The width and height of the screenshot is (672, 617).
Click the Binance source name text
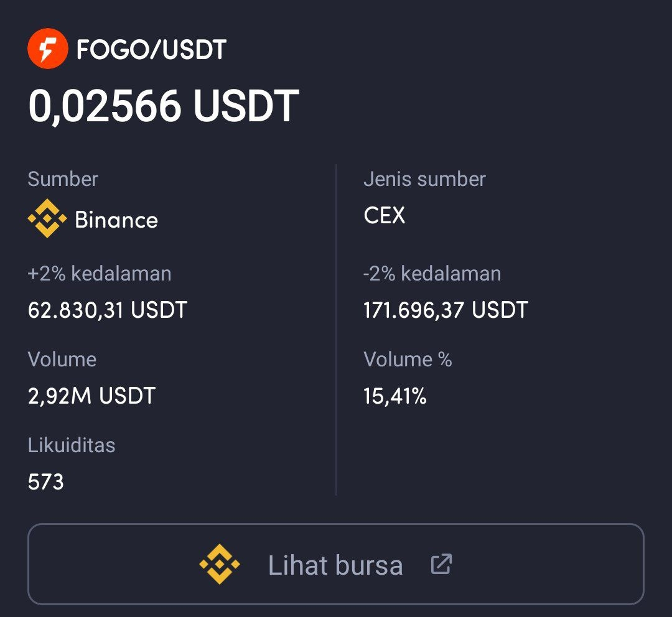click(116, 220)
